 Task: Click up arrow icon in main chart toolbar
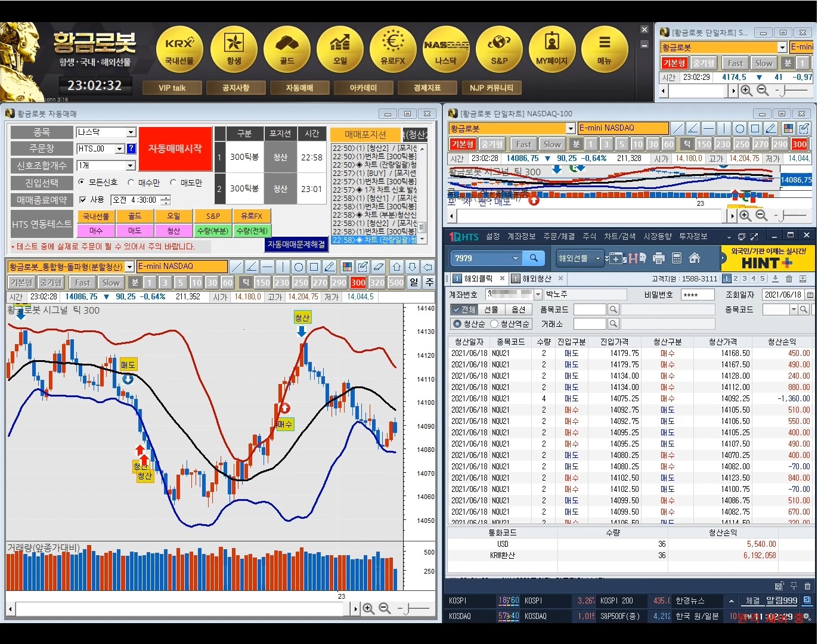coord(397,267)
